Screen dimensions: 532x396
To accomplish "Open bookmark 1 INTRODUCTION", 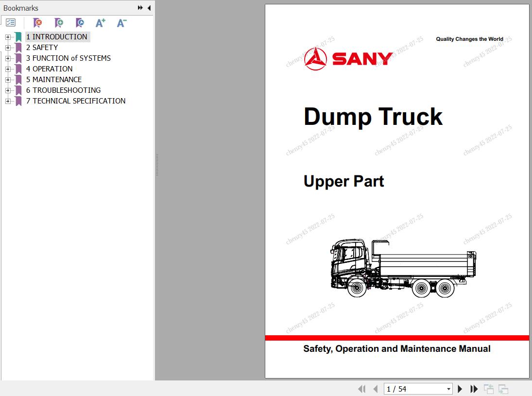I will pos(57,36).
